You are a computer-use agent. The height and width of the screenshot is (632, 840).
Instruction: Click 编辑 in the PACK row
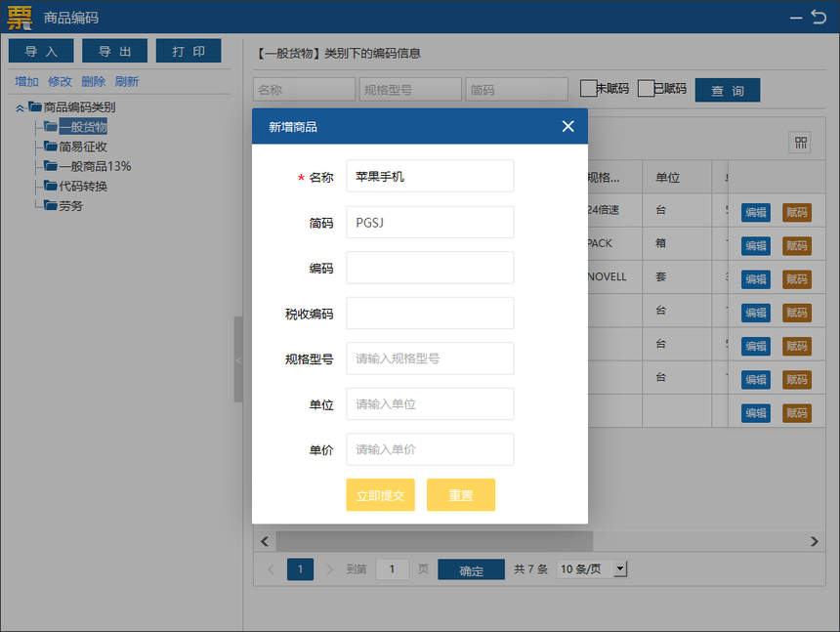click(756, 246)
